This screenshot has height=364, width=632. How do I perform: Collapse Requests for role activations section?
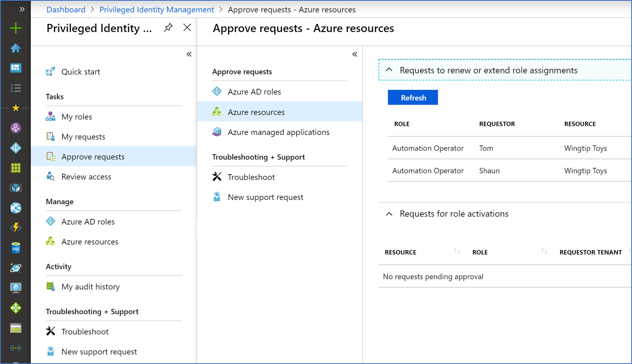pyautogui.click(x=389, y=214)
